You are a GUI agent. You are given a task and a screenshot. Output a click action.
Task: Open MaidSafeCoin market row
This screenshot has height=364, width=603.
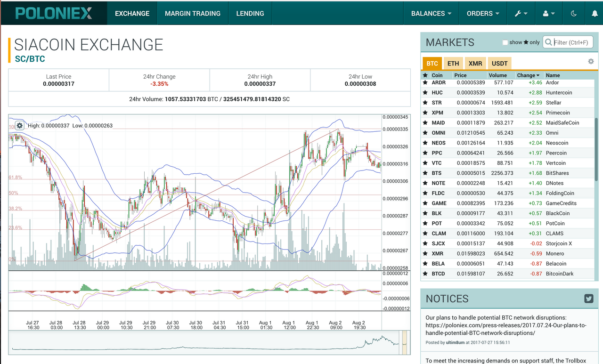click(x=508, y=123)
